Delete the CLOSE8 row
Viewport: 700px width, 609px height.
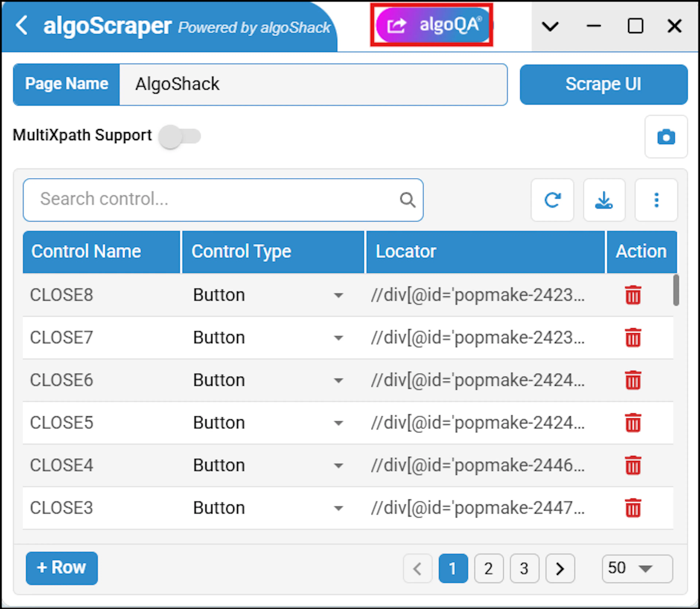pyautogui.click(x=633, y=295)
